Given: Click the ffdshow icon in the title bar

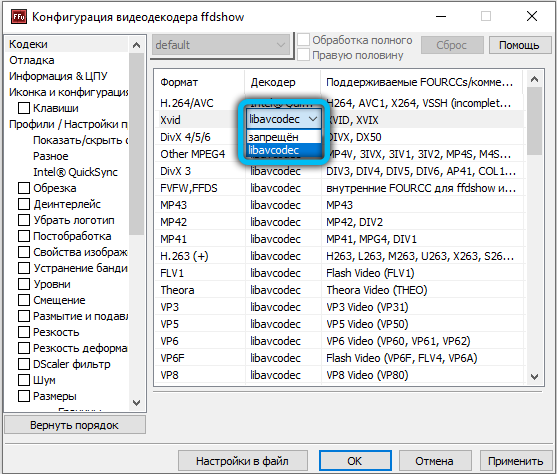Looking at the screenshot, I should click(18, 17).
